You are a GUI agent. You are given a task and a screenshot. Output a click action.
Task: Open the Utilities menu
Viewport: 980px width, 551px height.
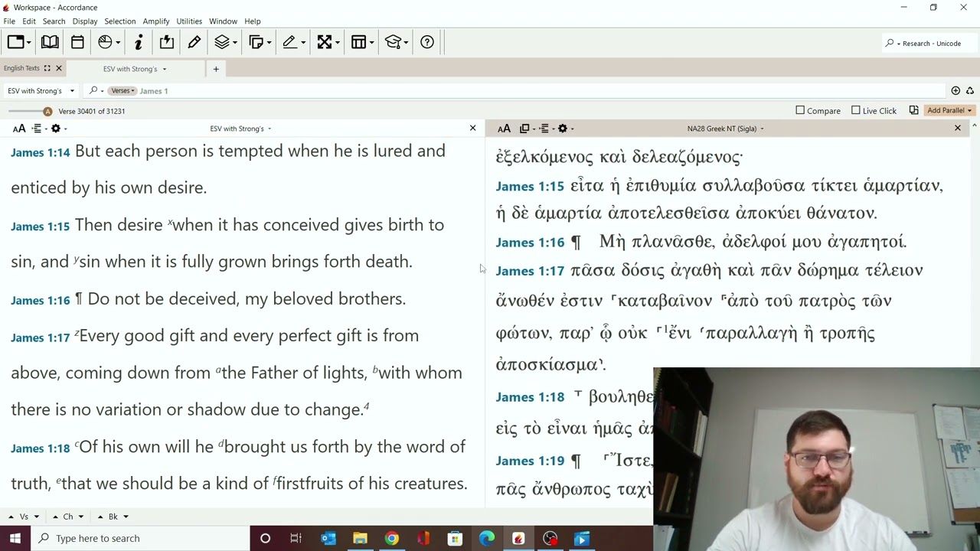189,21
